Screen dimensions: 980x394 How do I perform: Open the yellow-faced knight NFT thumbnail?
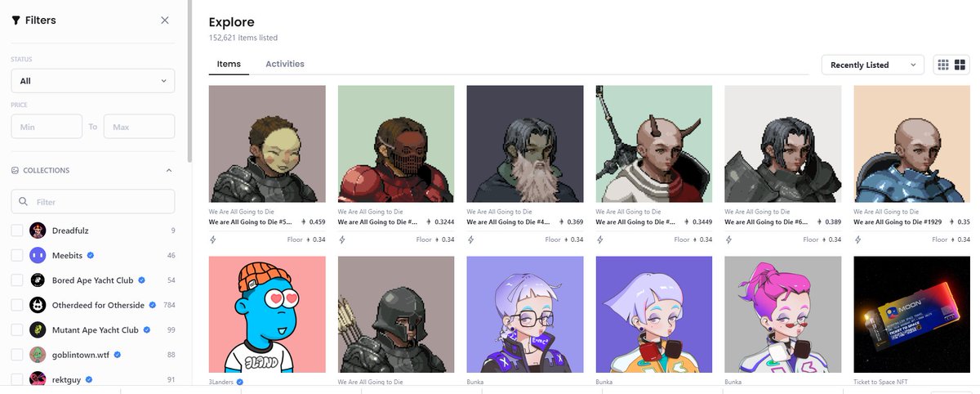[267, 143]
